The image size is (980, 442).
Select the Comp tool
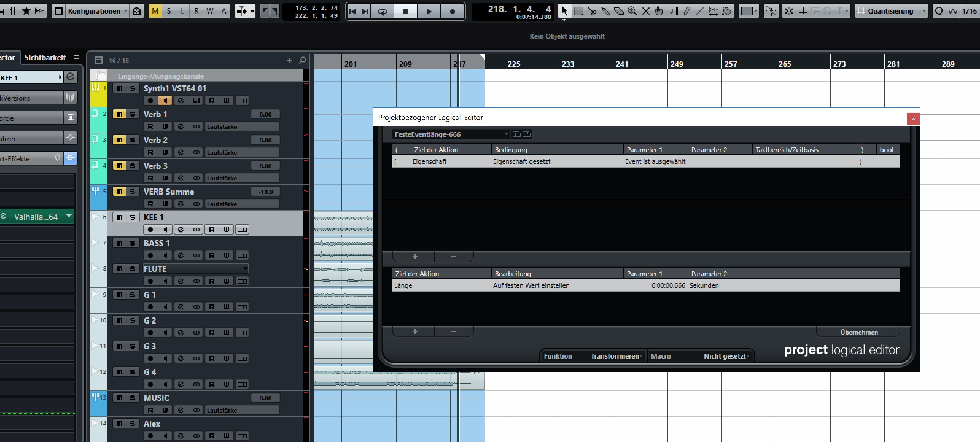(673, 11)
